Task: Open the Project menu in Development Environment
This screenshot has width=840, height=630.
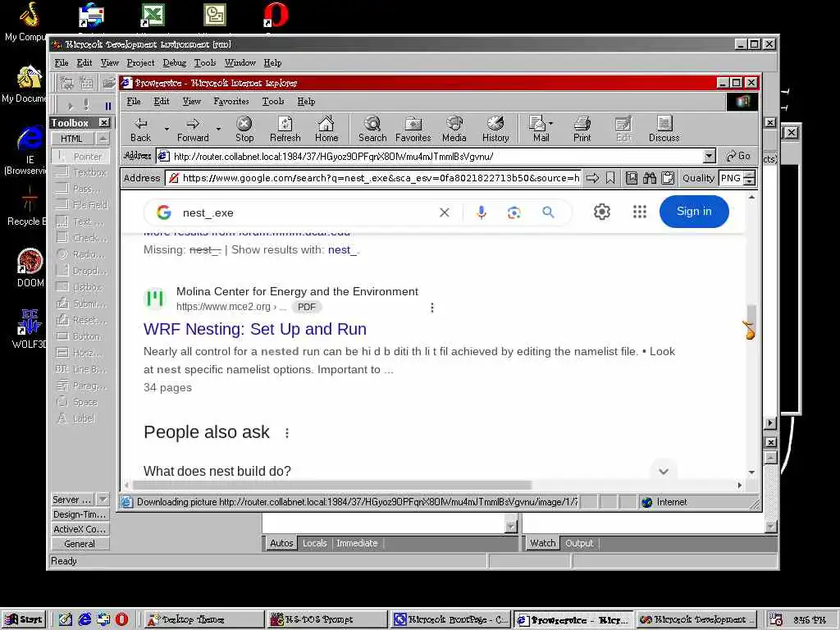Action: [x=140, y=62]
